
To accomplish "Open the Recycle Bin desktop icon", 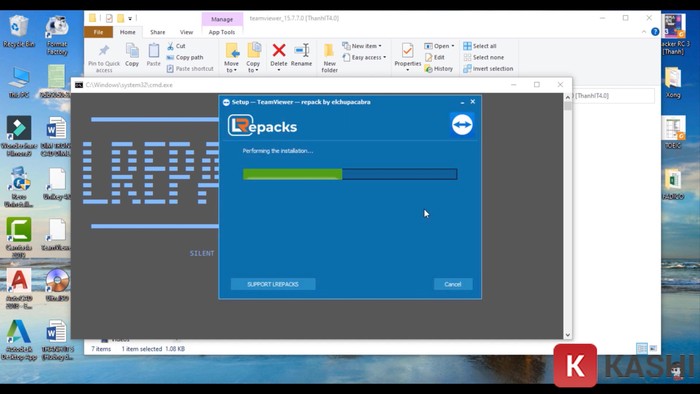I will coord(18,31).
